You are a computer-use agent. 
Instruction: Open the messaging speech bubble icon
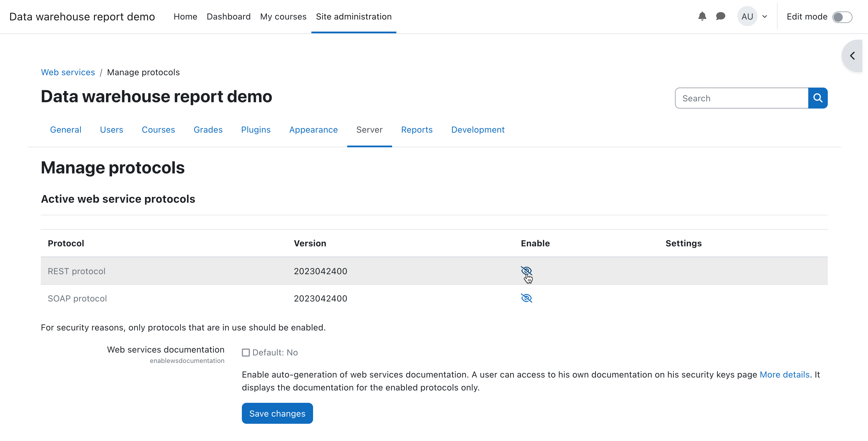pos(720,16)
